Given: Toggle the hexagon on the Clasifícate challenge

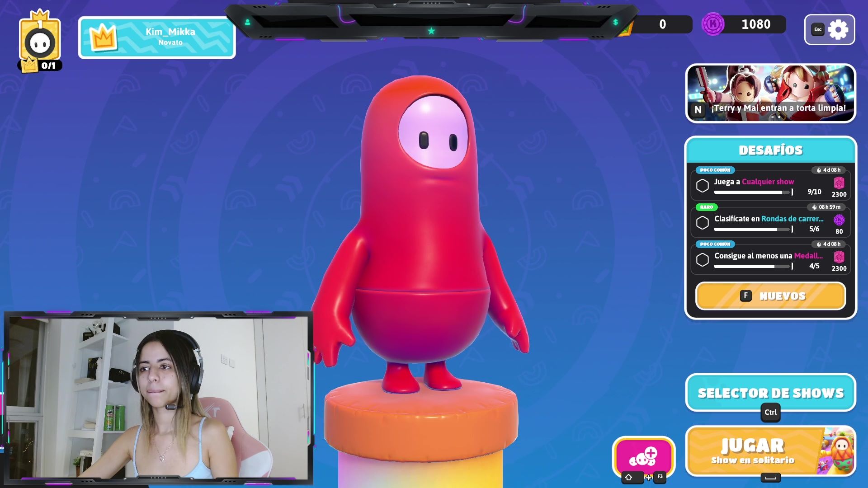Looking at the screenshot, I should click(x=703, y=223).
